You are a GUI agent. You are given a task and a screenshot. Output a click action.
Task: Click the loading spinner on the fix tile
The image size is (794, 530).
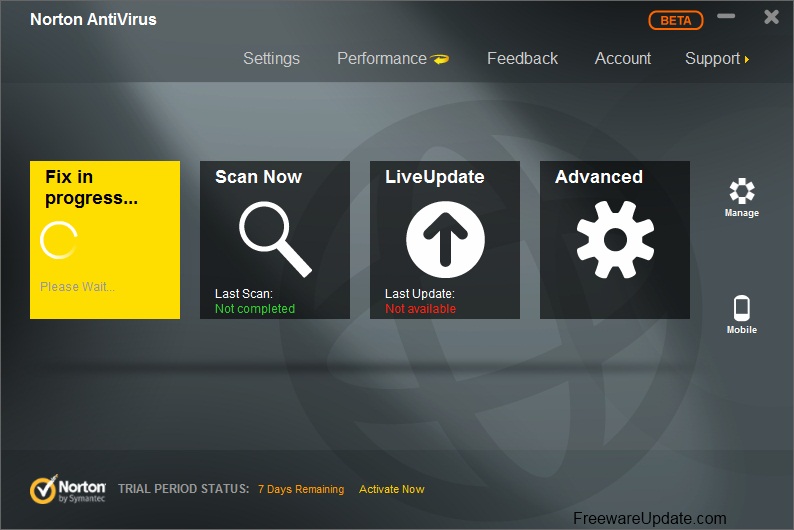click(x=59, y=240)
